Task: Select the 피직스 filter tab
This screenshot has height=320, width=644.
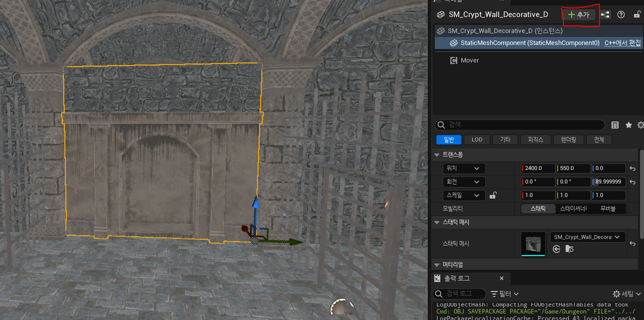Action: 535,140
